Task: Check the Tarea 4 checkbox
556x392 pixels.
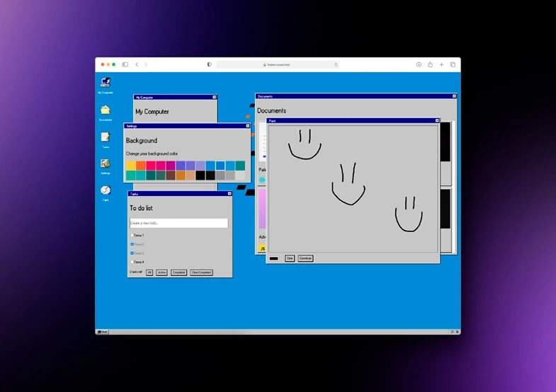Action: 132,262
